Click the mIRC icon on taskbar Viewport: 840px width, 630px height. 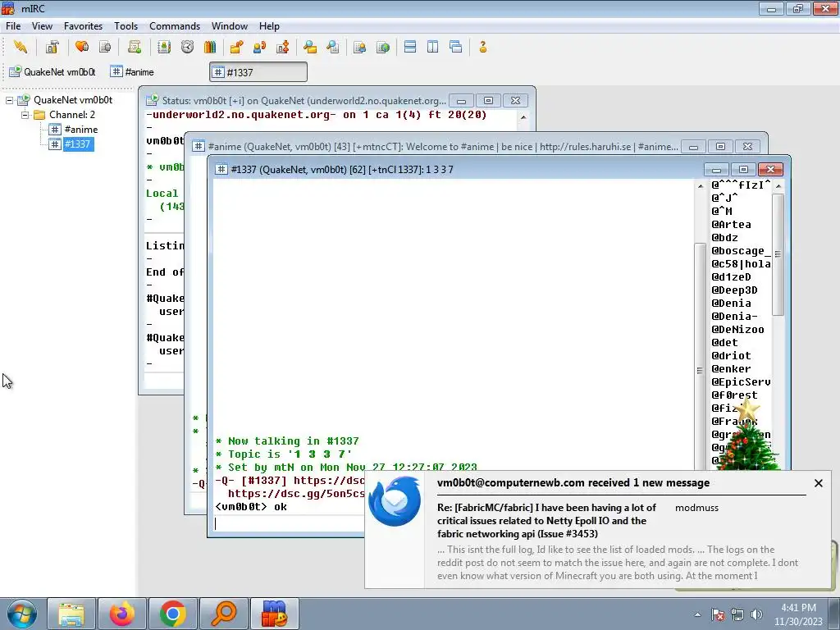[274, 614]
